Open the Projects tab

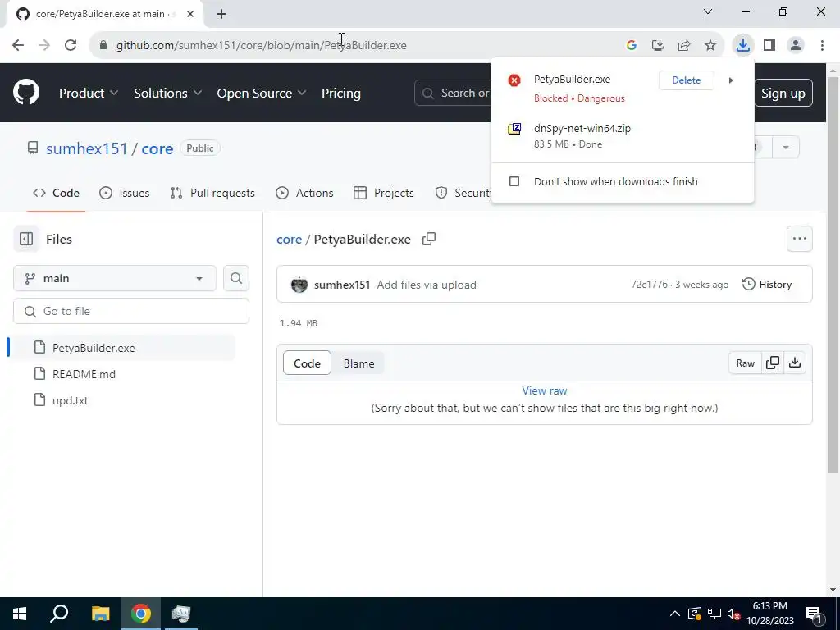coord(384,193)
